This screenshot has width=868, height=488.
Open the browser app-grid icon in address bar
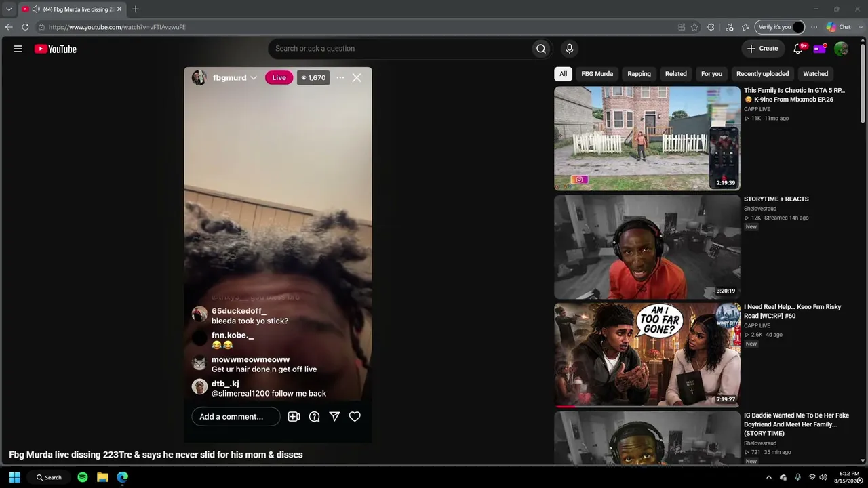pos(682,27)
